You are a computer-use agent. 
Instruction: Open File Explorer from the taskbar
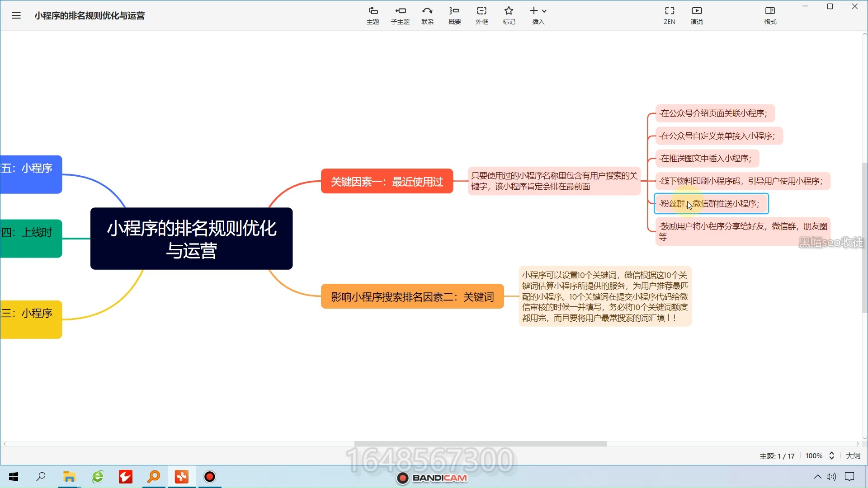pyautogui.click(x=69, y=477)
